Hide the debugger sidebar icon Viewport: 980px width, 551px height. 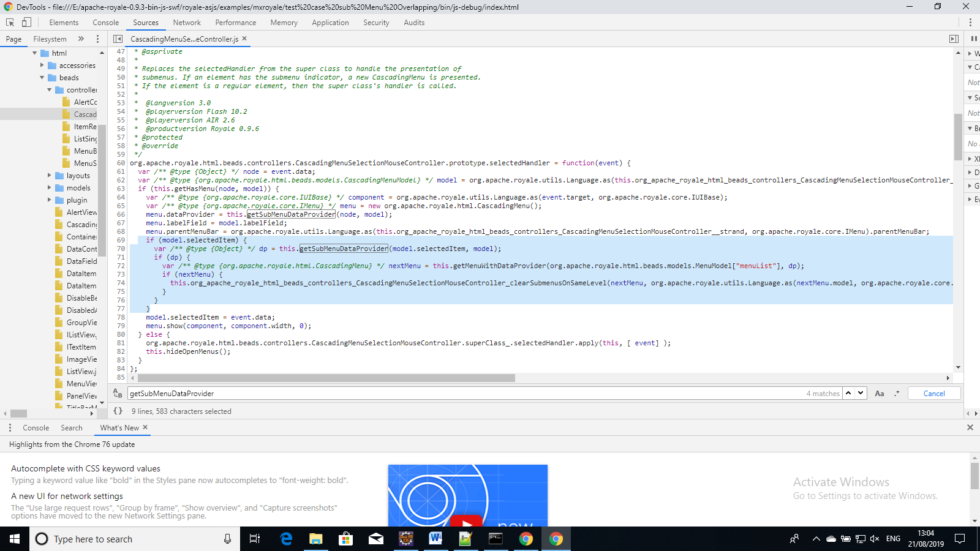[954, 39]
